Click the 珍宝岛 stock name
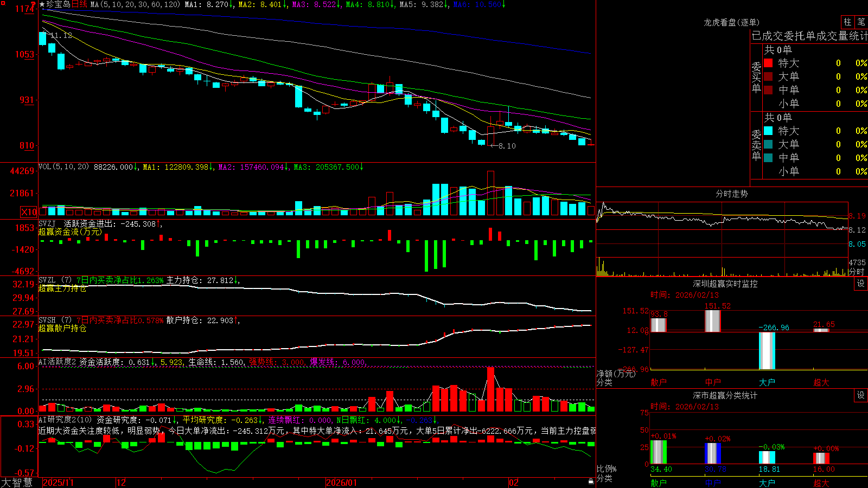 pos(59,4)
